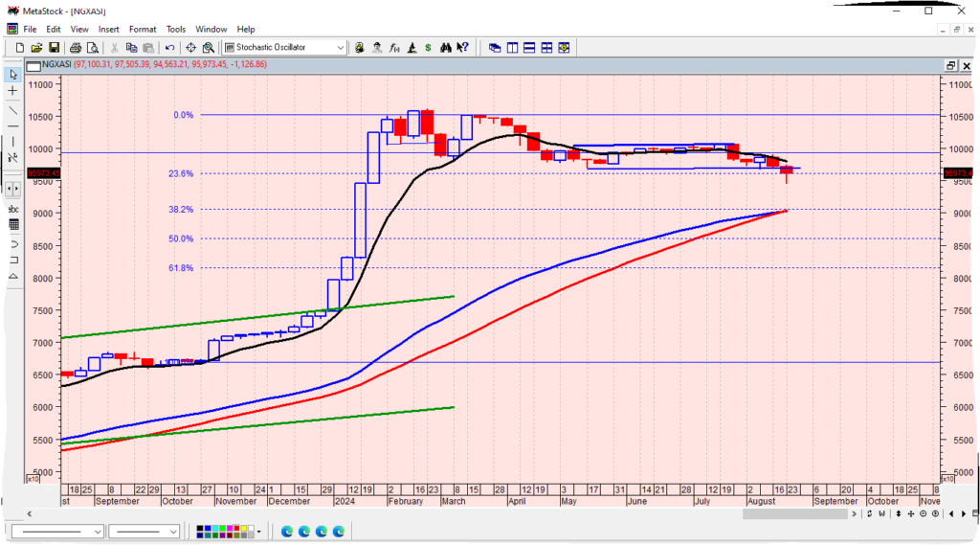980x545 pixels.
Task: Click the Microsoft Edge icon at bottom
Action: click(287, 531)
